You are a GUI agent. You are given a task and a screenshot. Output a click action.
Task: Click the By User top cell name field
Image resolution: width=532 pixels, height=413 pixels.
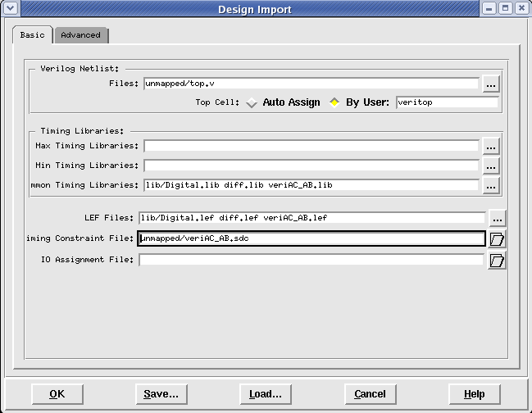(x=448, y=102)
